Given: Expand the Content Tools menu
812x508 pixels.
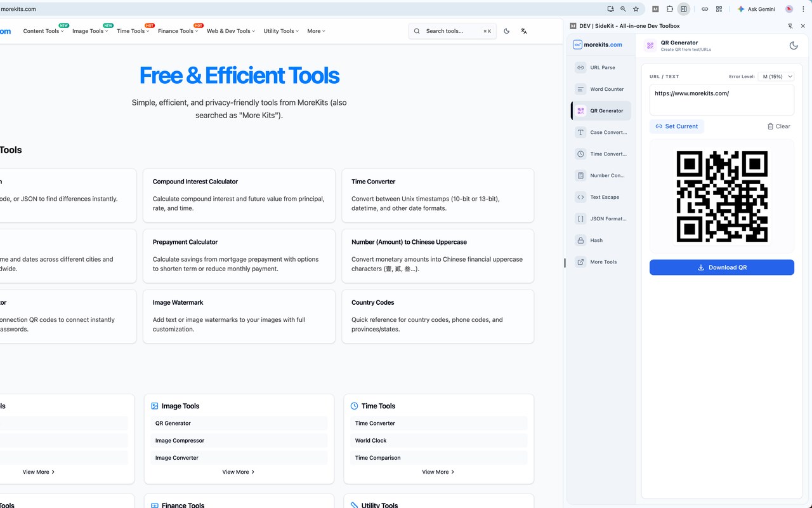Looking at the screenshot, I should tap(43, 31).
